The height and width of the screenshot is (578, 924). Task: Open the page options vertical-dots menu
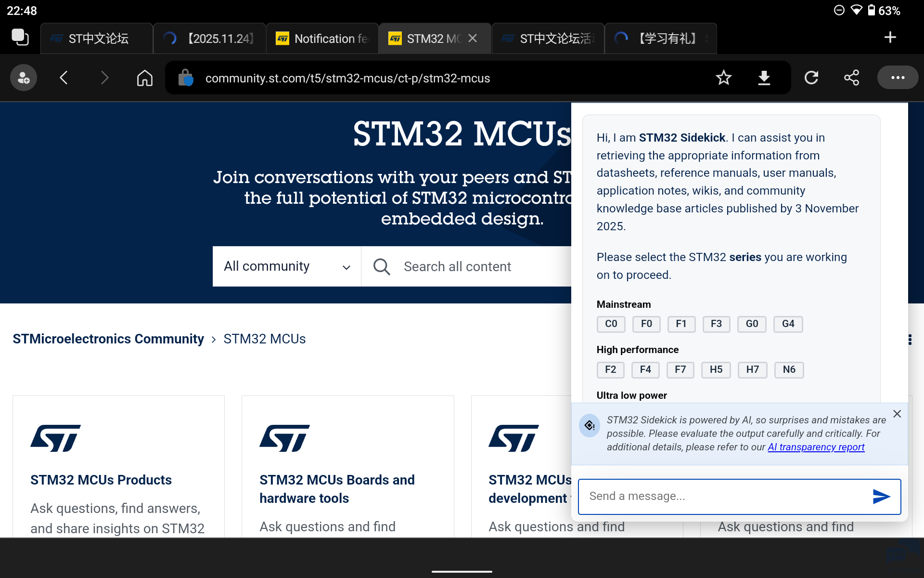(909, 340)
